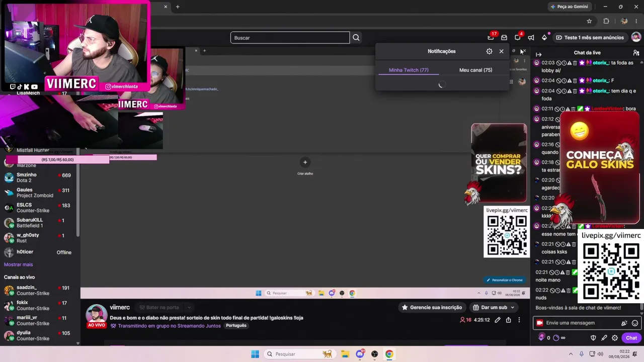This screenshot has height=362, width=644.
Task: Click the 'Português' language tag
Action: tap(236, 326)
